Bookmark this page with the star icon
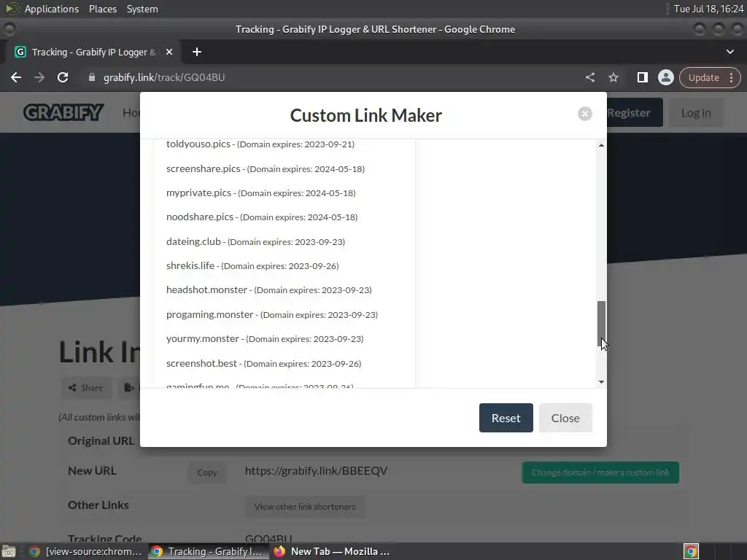Screen dimensions: 747x560 [x=614, y=77]
